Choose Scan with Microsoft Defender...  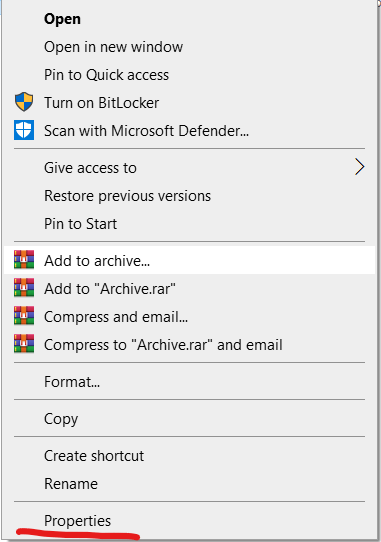189,131
